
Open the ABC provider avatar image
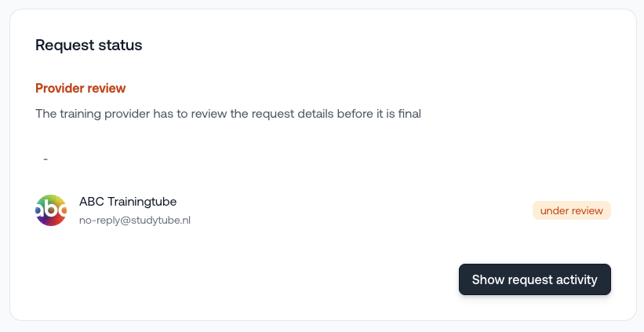click(x=51, y=210)
